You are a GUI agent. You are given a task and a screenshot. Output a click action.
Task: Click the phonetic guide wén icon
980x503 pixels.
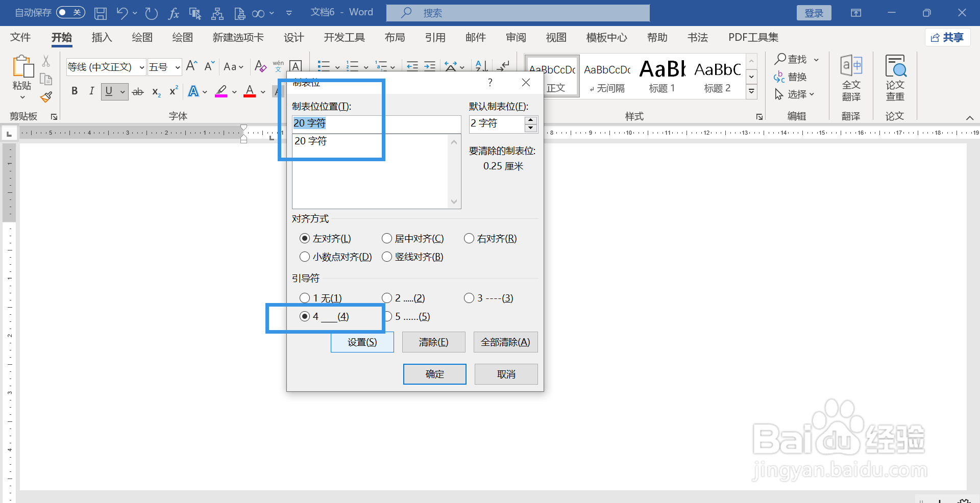[x=278, y=66]
